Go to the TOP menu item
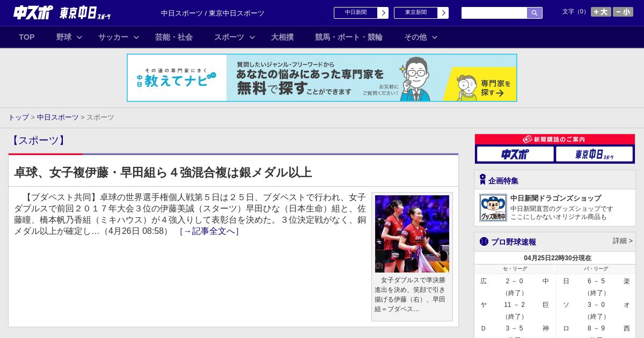This screenshot has width=644, height=338. pos(27,37)
